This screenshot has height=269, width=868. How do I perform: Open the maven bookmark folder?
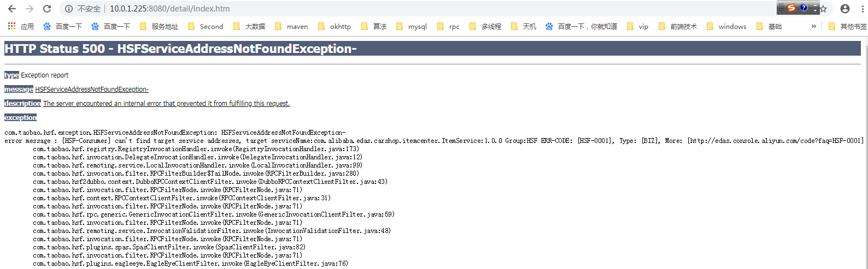[x=291, y=26]
